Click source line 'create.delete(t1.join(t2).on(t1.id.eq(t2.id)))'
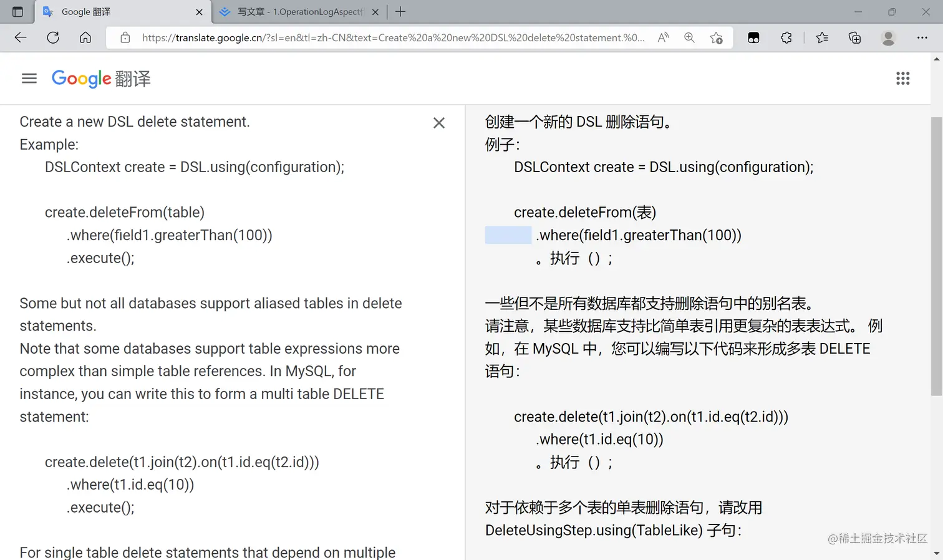This screenshot has height=560, width=943. click(182, 462)
